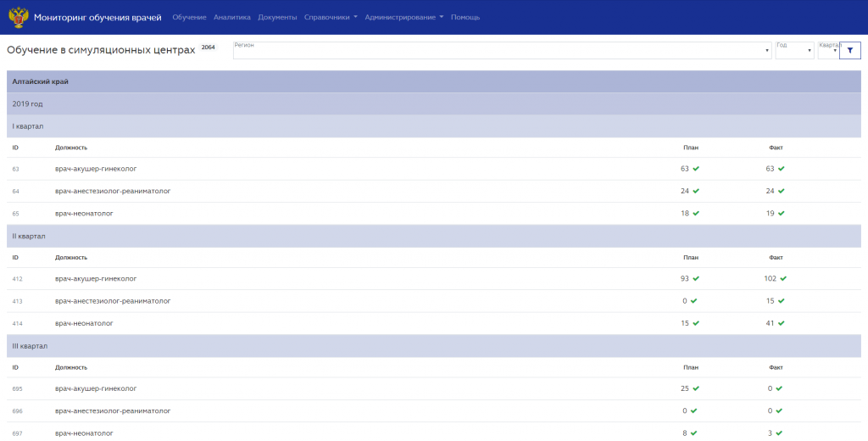Screen dimensions: 868x441
Task: Open the Год dropdown selector
Action: (794, 50)
